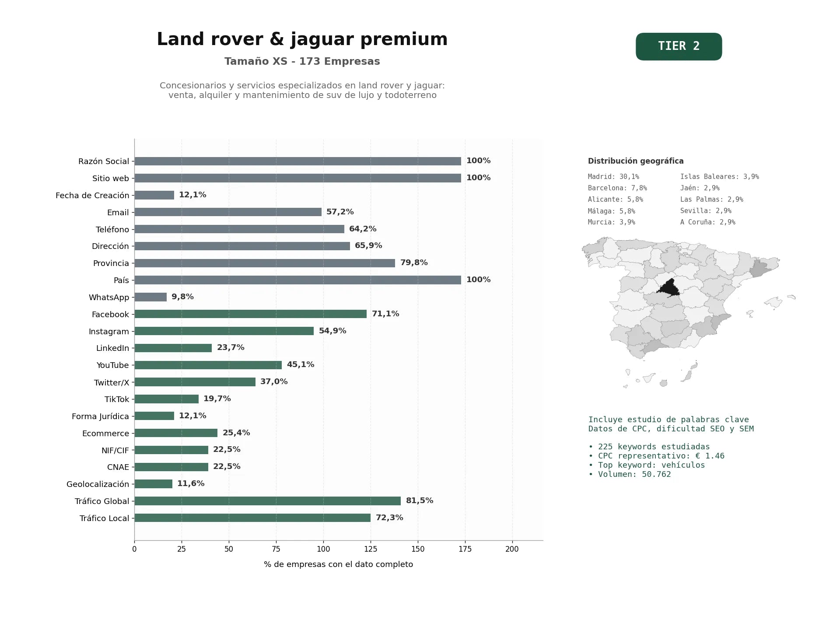Click the Forma Jurídica label

(x=100, y=416)
